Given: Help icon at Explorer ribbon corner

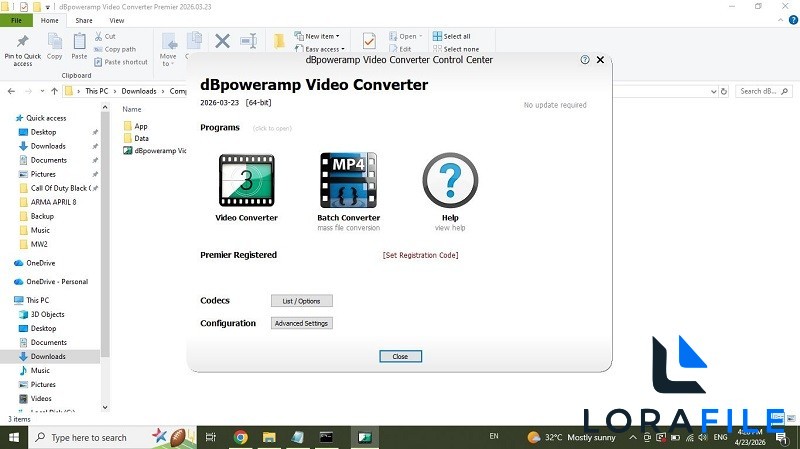Looking at the screenshot, I should [x=793, y=20].
